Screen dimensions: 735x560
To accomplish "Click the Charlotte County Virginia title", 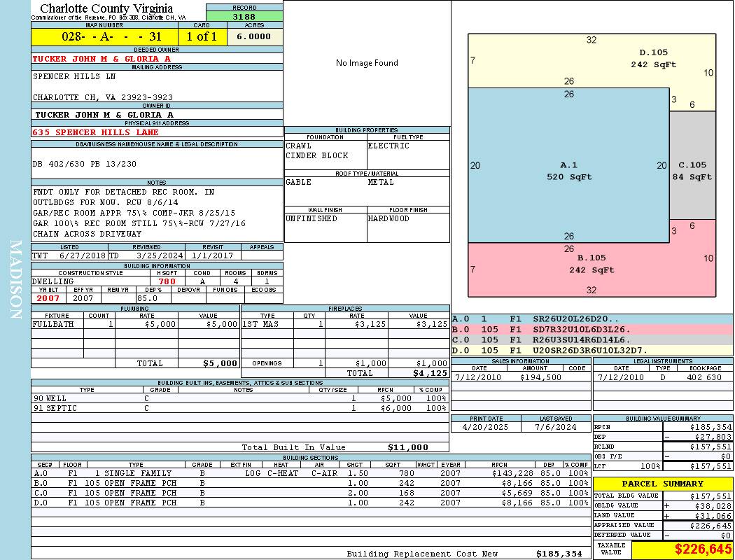I will [x=106, y=8].
